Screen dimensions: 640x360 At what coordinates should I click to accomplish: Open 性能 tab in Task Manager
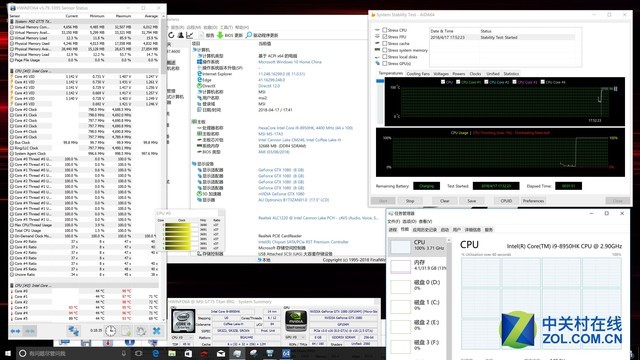coord(404,230)
